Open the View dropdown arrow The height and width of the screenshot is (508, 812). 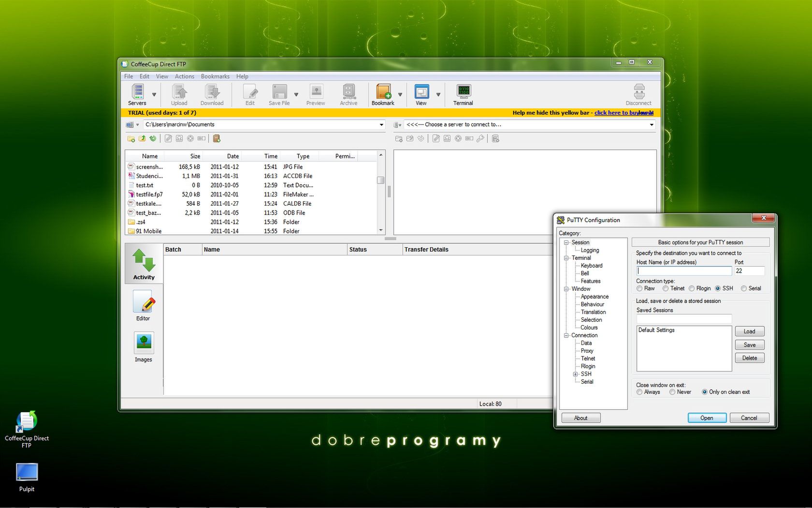438,95
